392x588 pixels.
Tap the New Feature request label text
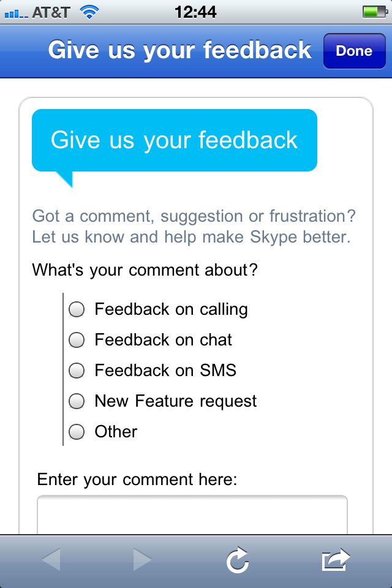[x=176, y=401]
